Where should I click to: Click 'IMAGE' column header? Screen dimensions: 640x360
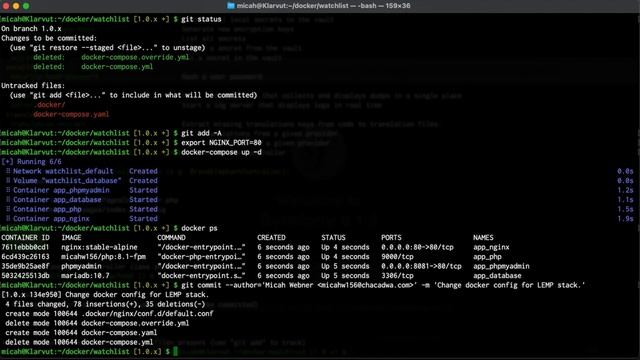(71, 238)
